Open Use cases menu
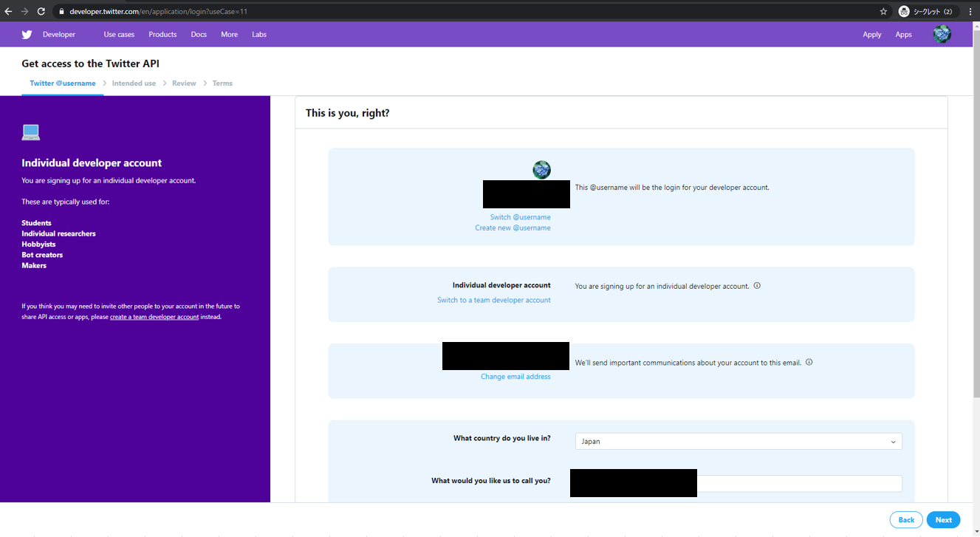 119,35
